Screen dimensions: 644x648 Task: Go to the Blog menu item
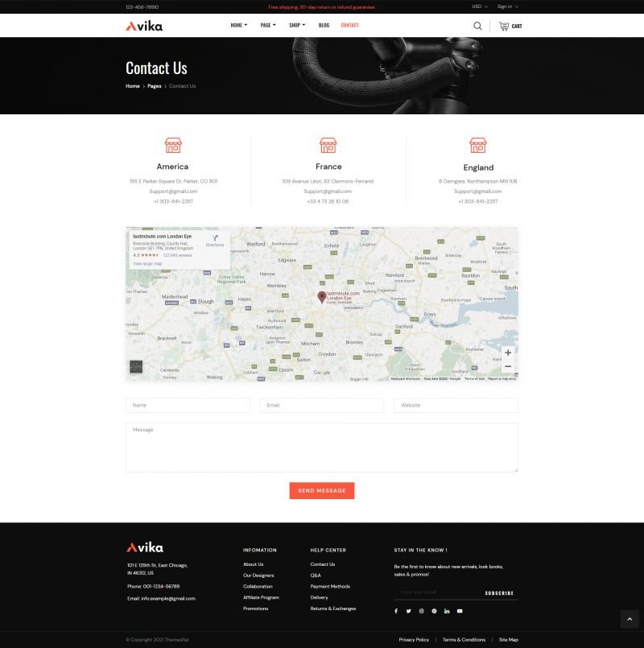point(324,26)
